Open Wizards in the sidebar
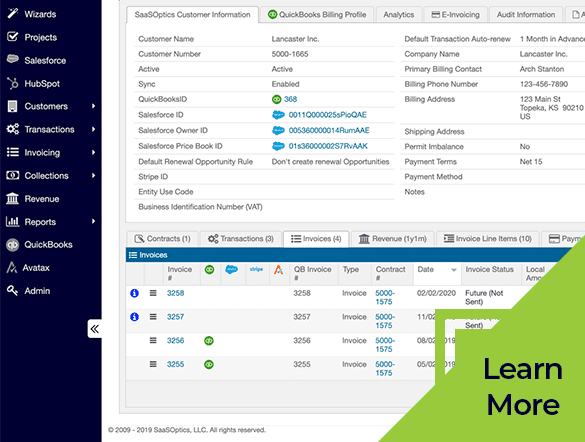Screen dimensions: 585x442 click(x=40, y=14)
